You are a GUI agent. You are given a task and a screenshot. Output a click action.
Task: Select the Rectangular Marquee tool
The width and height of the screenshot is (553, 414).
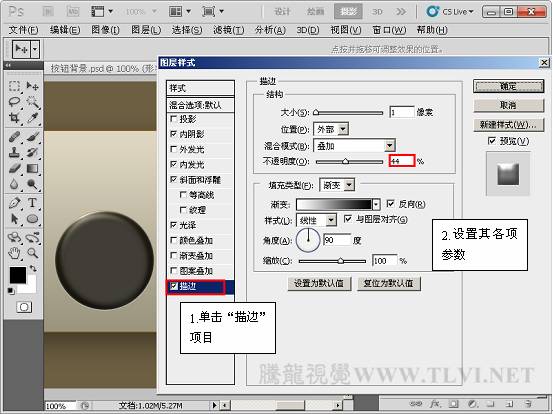click(14, 86)
